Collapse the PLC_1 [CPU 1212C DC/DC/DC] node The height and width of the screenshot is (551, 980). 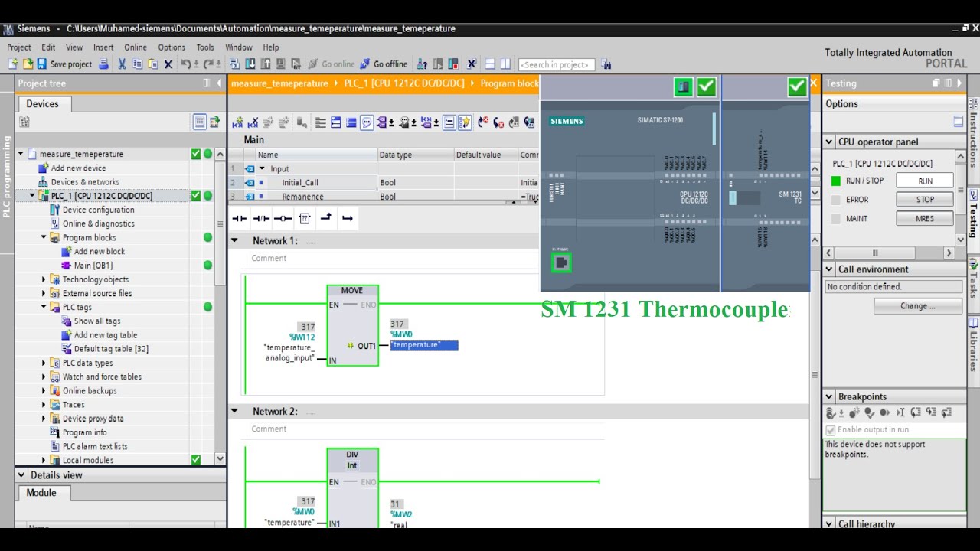pos(32,196)
